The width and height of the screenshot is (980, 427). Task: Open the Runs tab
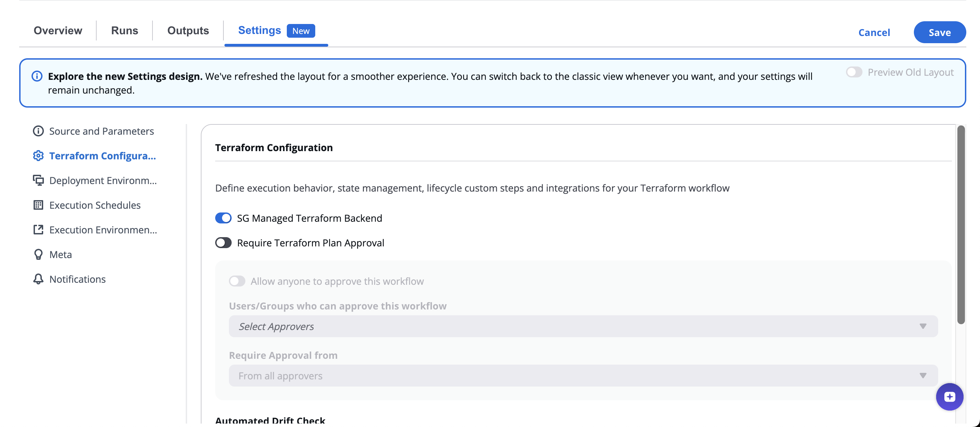[124, 30]
